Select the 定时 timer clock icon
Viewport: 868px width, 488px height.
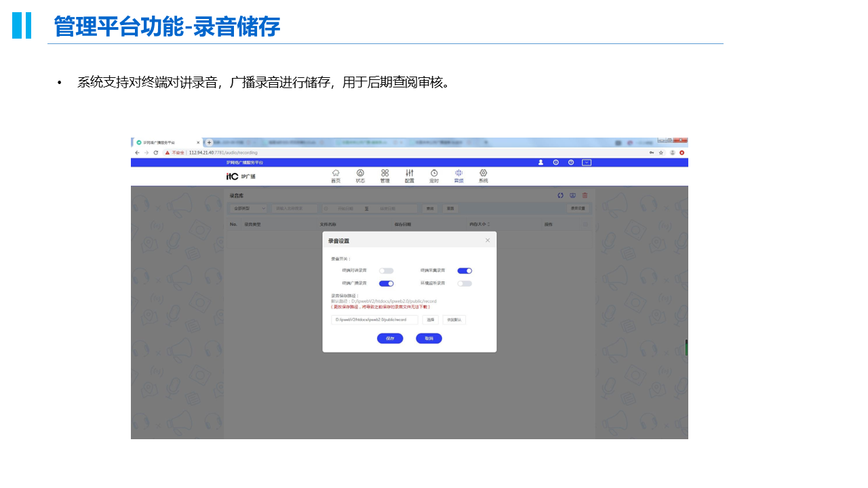(434, 176)
